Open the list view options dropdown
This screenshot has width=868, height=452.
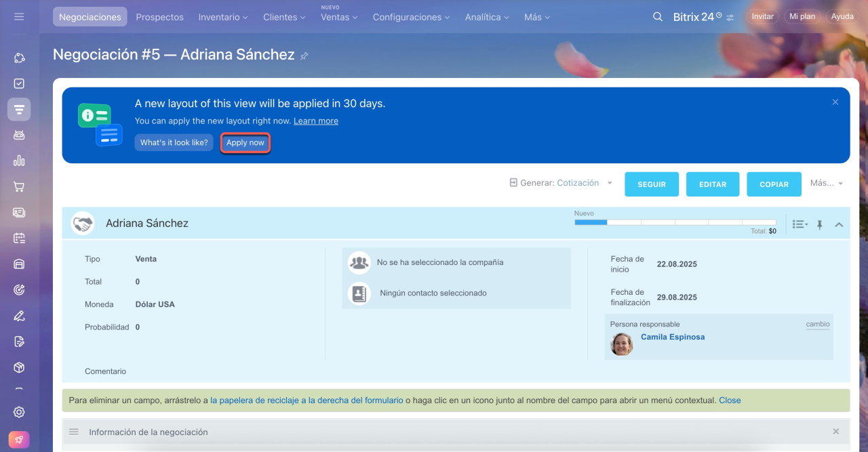(800, 224)
